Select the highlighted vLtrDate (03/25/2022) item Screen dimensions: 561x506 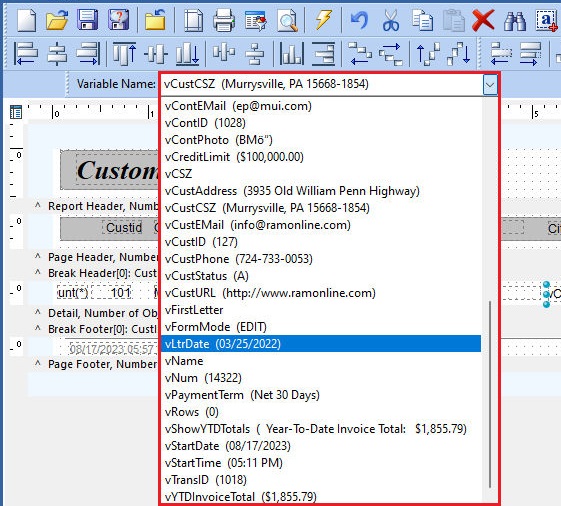click(321, 344)
